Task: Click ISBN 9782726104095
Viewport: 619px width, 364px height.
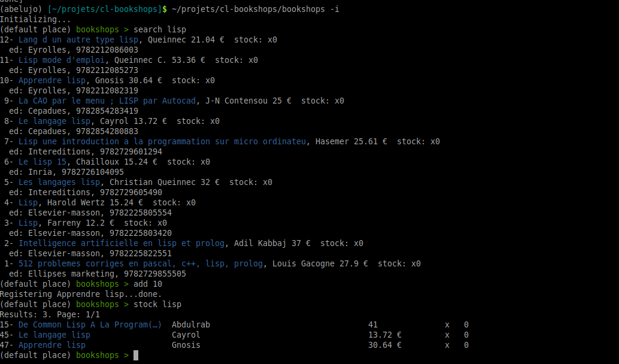Action: point(93,172)
